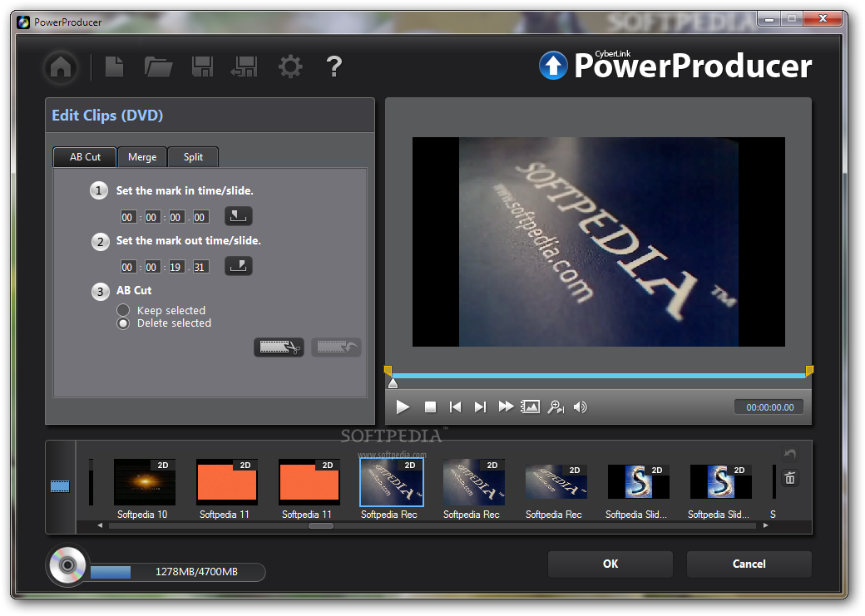Click the playhead triangle on timeline
The image size is (865, 616).
click(393, 383)
